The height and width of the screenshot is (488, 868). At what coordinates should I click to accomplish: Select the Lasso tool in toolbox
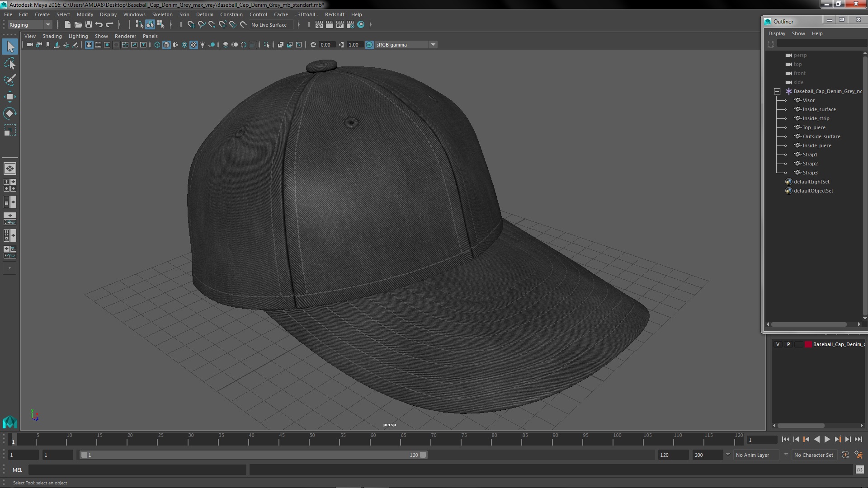pos(9,64)
